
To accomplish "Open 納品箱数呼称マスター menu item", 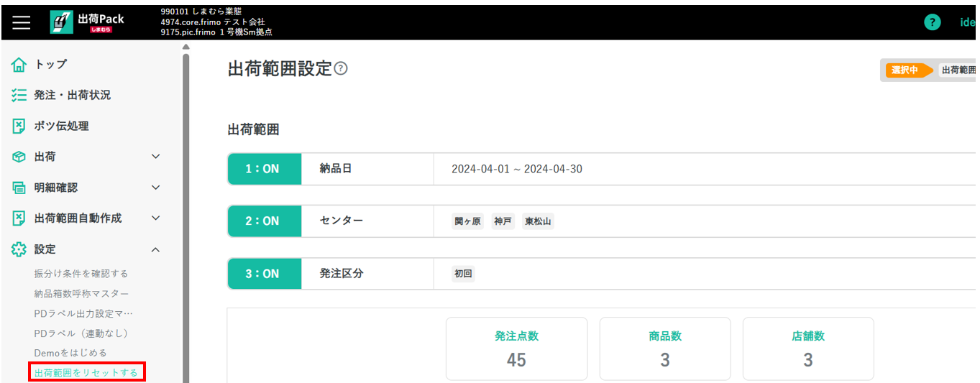I will [x=82, y=294].
